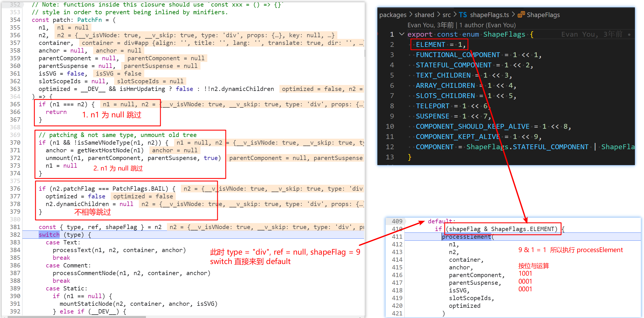Click unmount call on line 372
Screen dimensions: 644x318
(133, 158)
